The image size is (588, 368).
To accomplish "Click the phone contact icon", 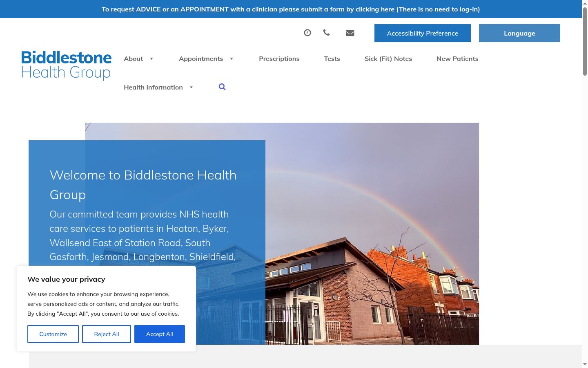I will click(x=326, y=32).
